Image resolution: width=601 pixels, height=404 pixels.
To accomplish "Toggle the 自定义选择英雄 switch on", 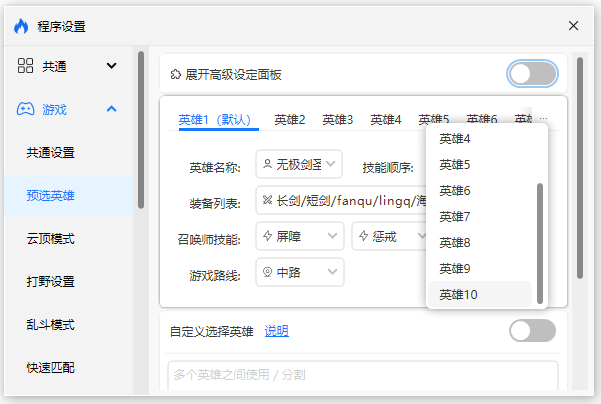I will click(x=531, y=331).
